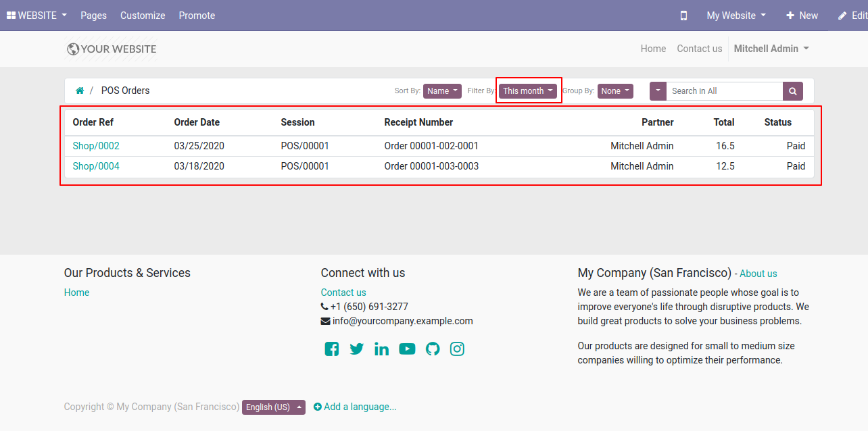Click the Status column header
868x431 pixels.
click(778, 122)
